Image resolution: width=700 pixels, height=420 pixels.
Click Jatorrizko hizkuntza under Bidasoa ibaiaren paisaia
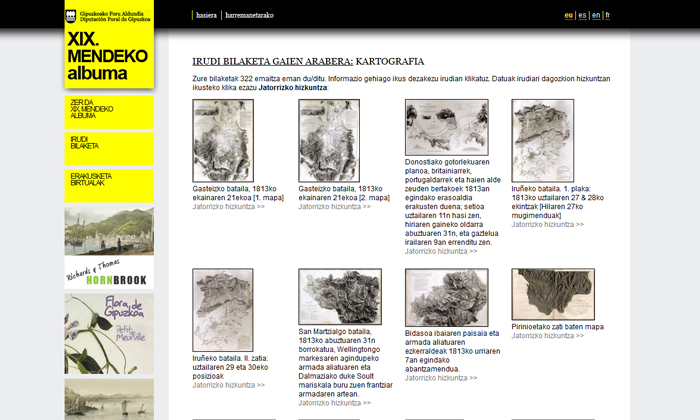pos(441,378)
